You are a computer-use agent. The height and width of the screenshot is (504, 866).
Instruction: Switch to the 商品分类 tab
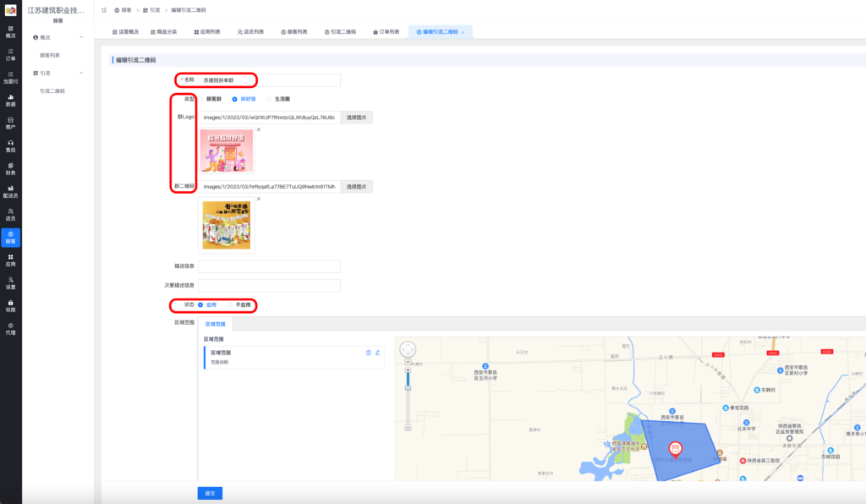[163, 31]
